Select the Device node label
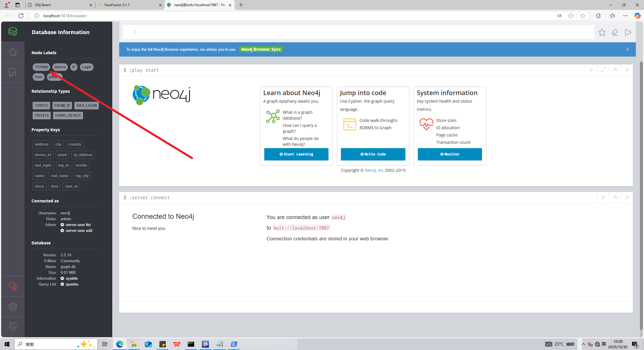Screen dimensions: 644x350 (60, 67)
